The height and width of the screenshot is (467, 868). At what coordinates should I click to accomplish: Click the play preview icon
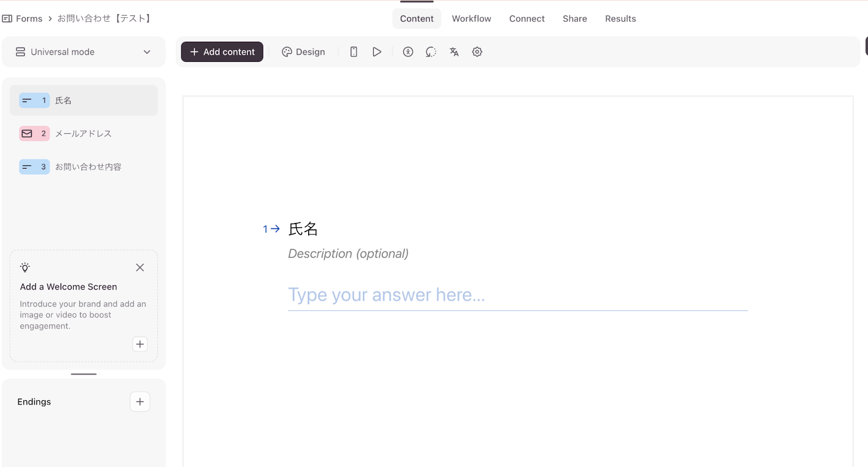(x=376, y=52)
